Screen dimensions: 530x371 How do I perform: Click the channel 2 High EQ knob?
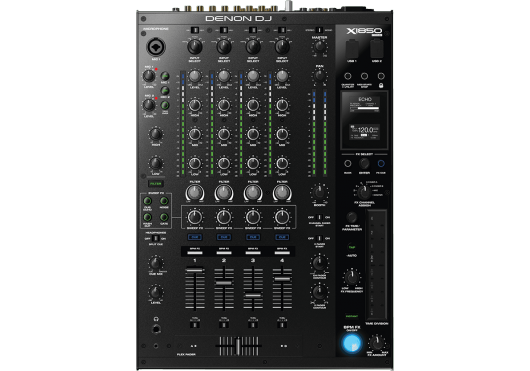coord(224,105)
